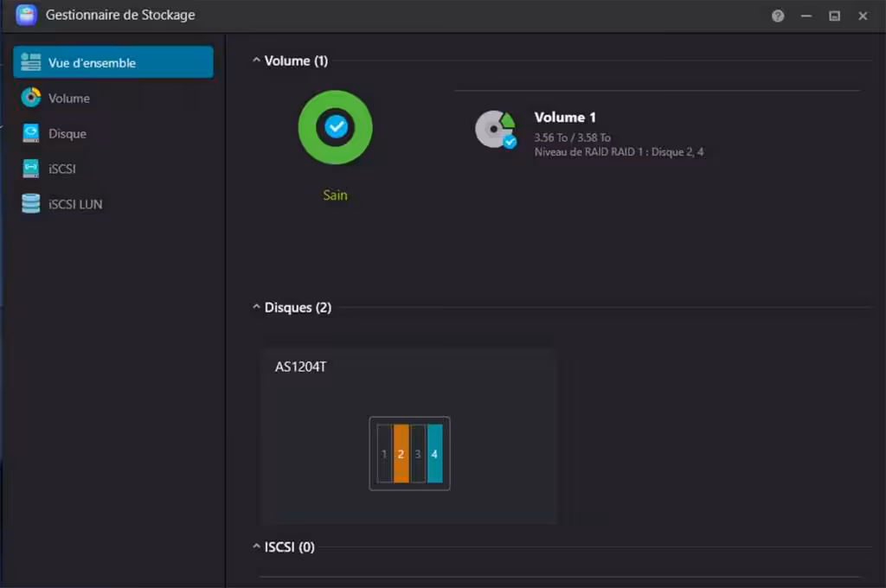Close the Gestionnaire de Stockage window
Image resolution: width=886 pixels, height=588 pixels.
(x=863, y=16)
